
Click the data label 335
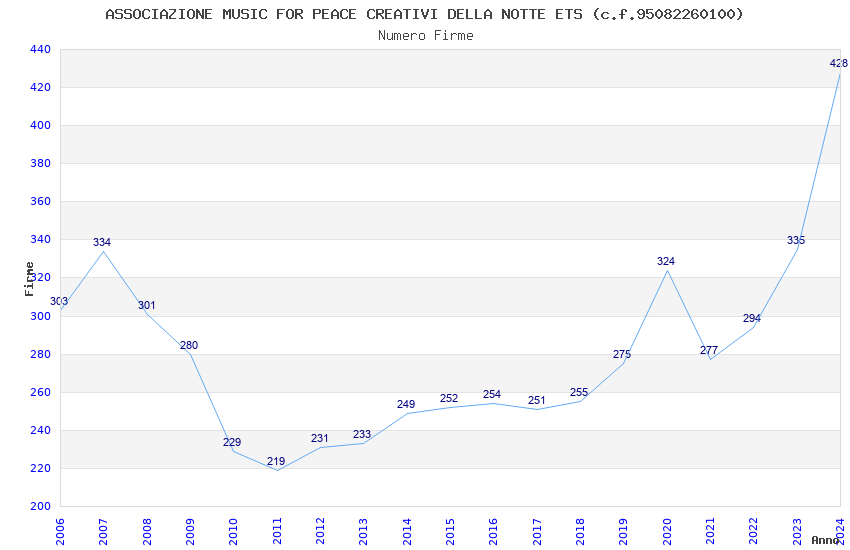(x=796, y=240)
